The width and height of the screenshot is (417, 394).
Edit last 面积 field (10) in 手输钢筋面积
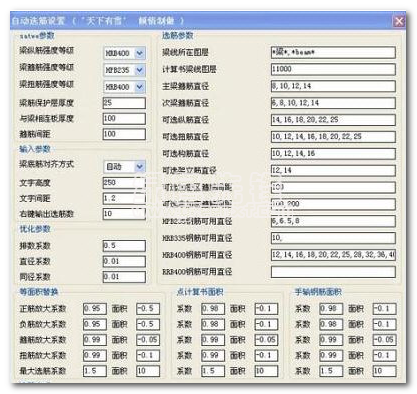pyautogui.click(x=384, y=371)
